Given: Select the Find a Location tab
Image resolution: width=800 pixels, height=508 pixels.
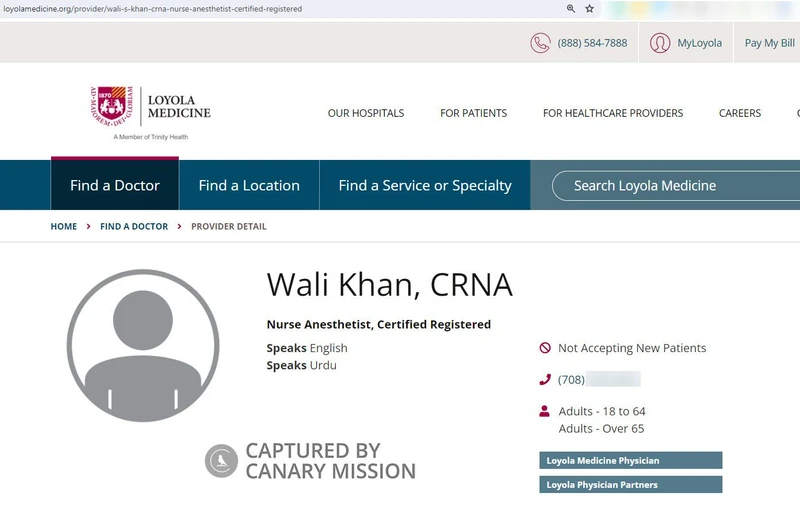Looking at the screenshot, I should (x=249, y=185).
